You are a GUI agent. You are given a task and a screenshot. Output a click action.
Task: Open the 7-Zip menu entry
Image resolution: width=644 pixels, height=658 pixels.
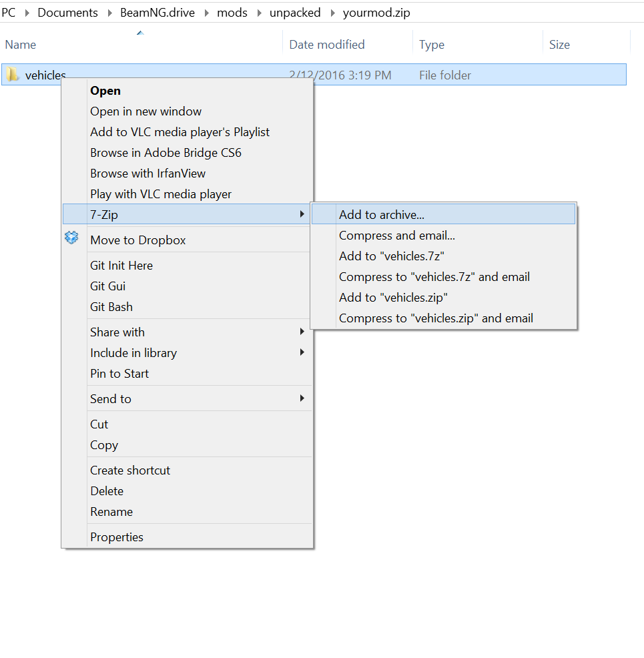pyautogui.click(x=187, y=214)
